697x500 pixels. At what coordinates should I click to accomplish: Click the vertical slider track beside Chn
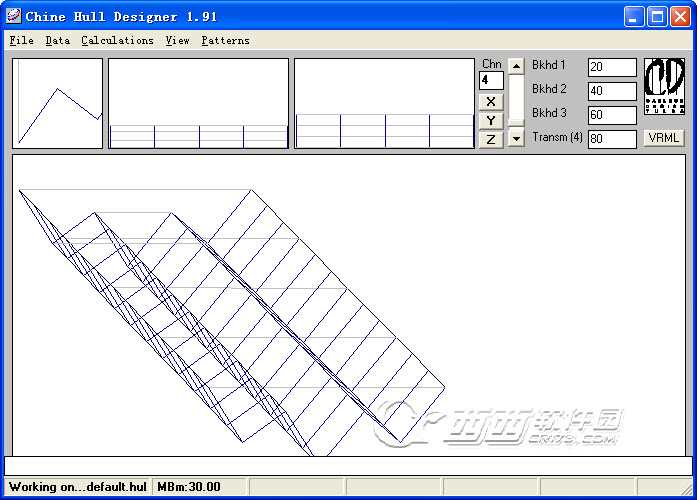click(516, 102)
